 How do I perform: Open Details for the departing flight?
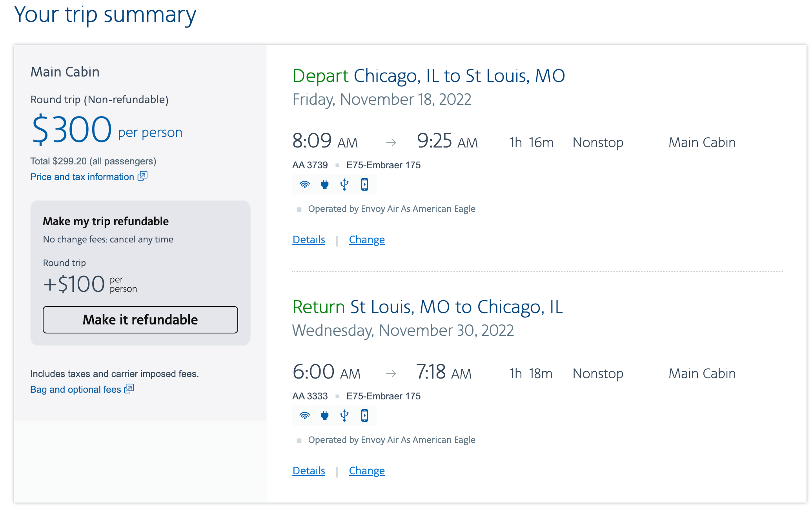tap(308, 239)
